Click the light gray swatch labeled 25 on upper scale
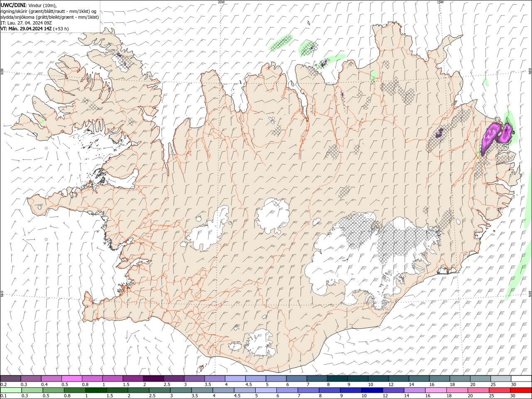Viewport: 532px width, 399px height. [501, 379]
